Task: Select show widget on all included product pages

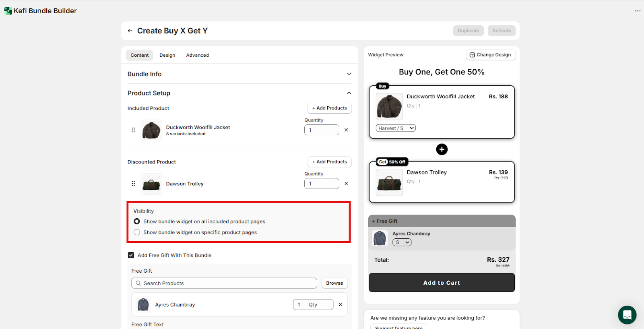Action: (137, 221)
